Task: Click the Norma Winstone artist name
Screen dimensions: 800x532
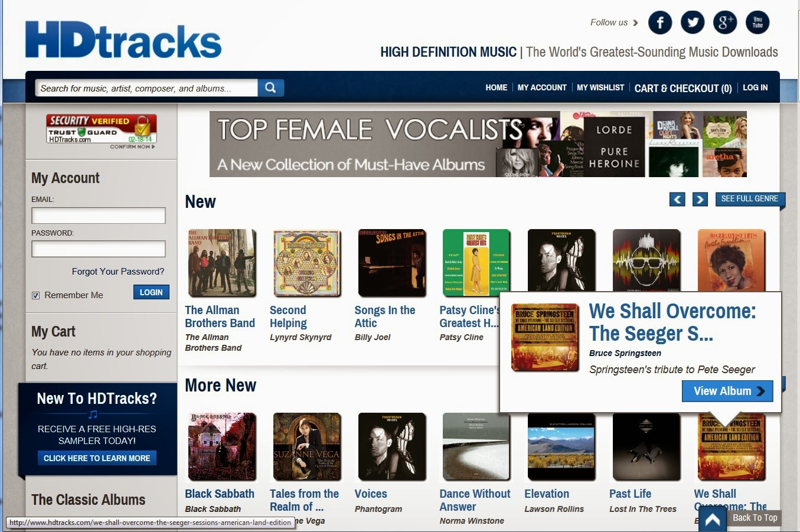Action: click(472, 521)
